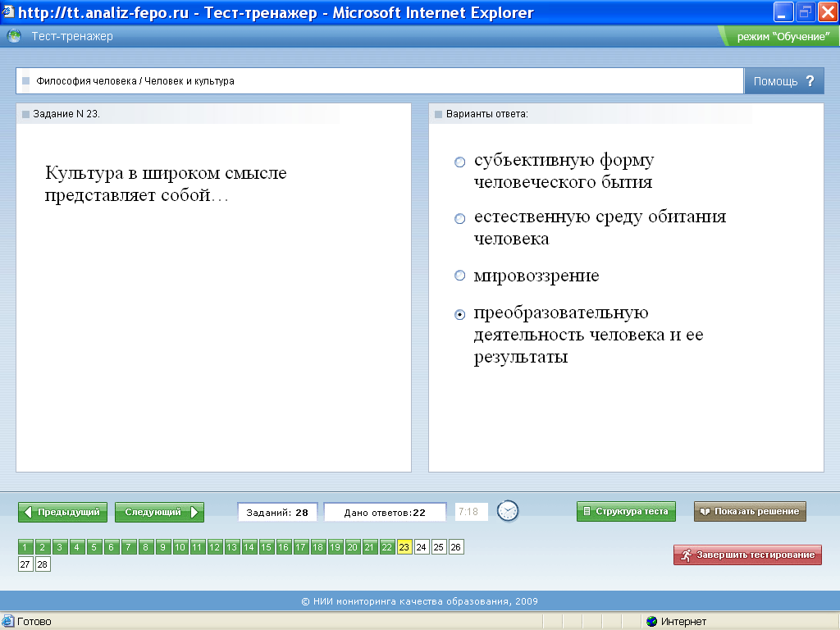Jump to question 13

(231, 547)
